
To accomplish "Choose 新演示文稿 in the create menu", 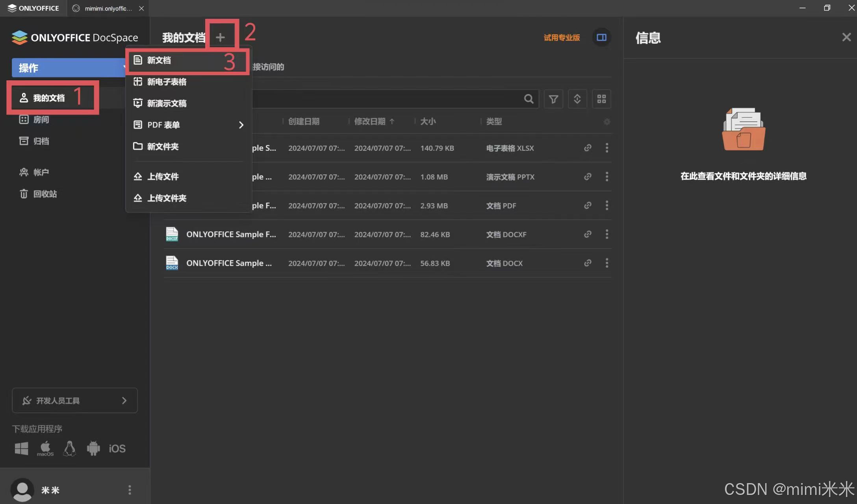I will point(188,103).
